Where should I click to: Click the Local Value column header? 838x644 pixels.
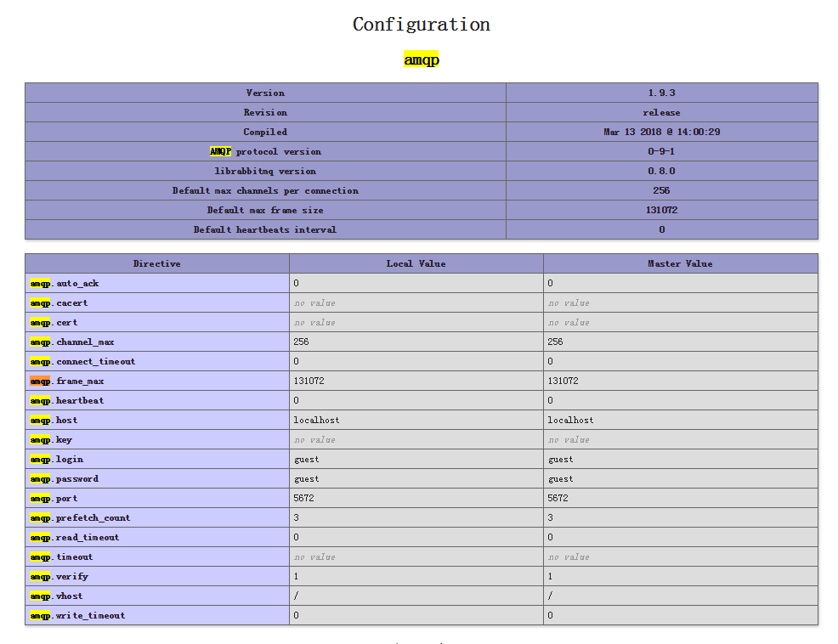416,263
